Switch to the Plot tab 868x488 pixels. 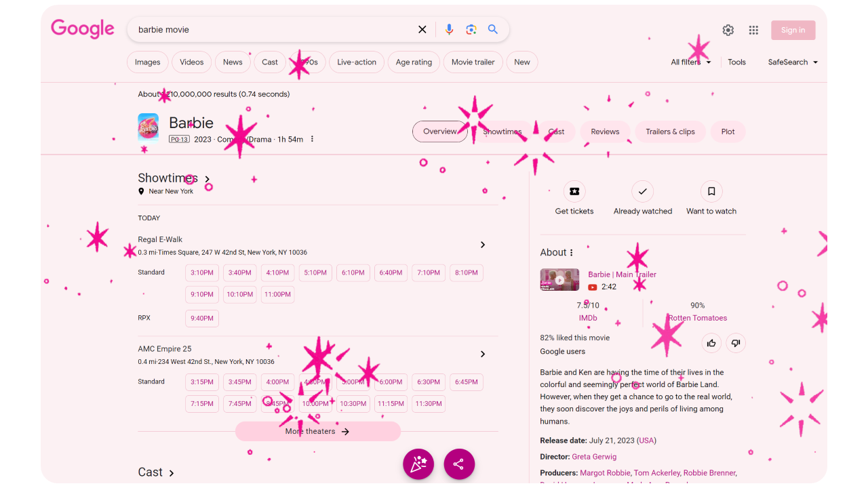point(728,131)
